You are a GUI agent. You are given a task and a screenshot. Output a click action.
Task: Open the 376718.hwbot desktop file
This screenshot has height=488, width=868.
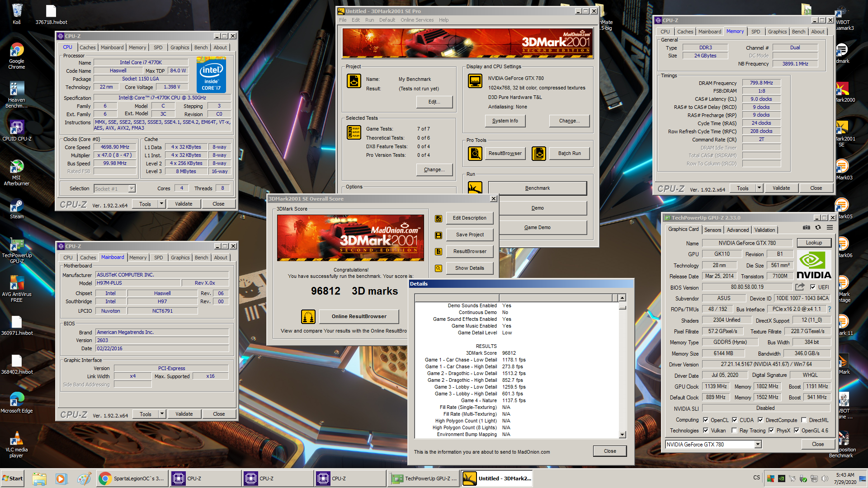tap(51, 14)
